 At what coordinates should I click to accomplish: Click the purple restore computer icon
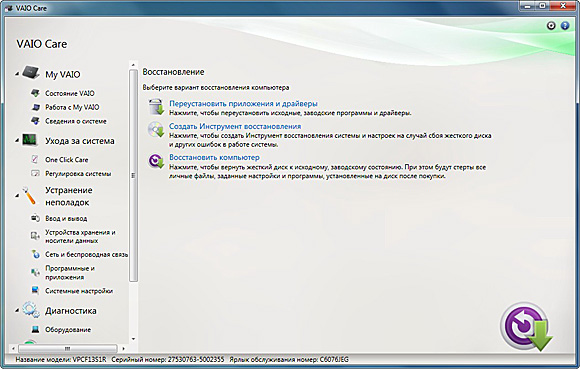(x=156, y=161)
